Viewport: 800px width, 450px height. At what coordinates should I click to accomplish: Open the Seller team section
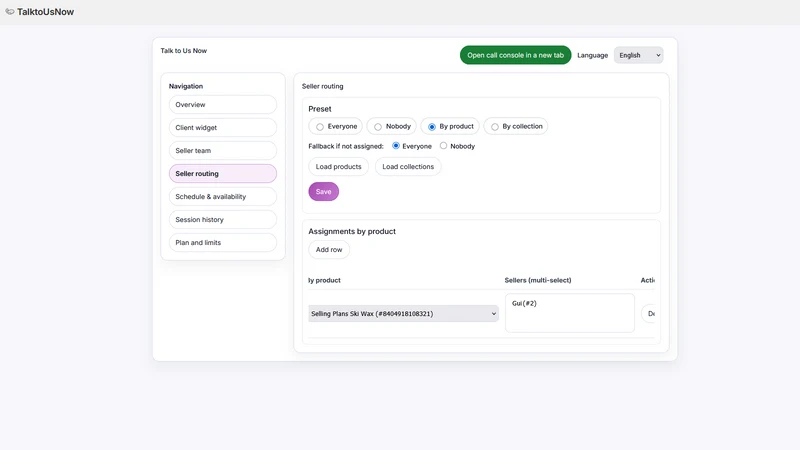[x=223, y=151]
